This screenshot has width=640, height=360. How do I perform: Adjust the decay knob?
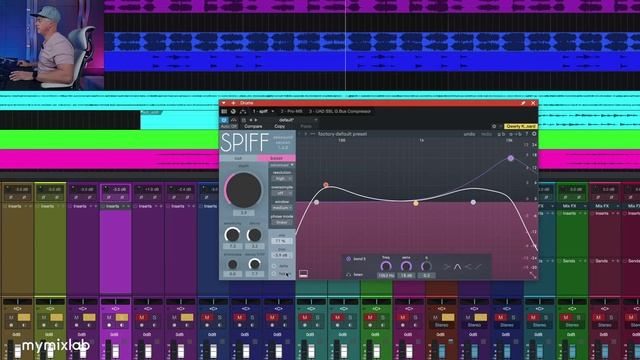pyautogui.click(x=254, y=235)
